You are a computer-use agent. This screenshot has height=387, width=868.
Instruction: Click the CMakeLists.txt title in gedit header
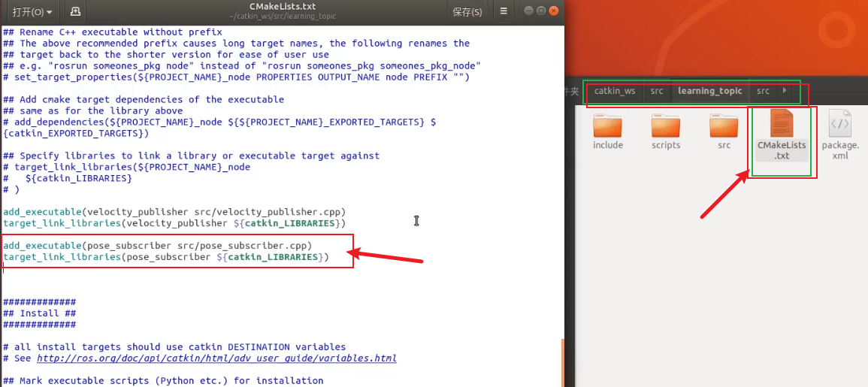[283, 7]
